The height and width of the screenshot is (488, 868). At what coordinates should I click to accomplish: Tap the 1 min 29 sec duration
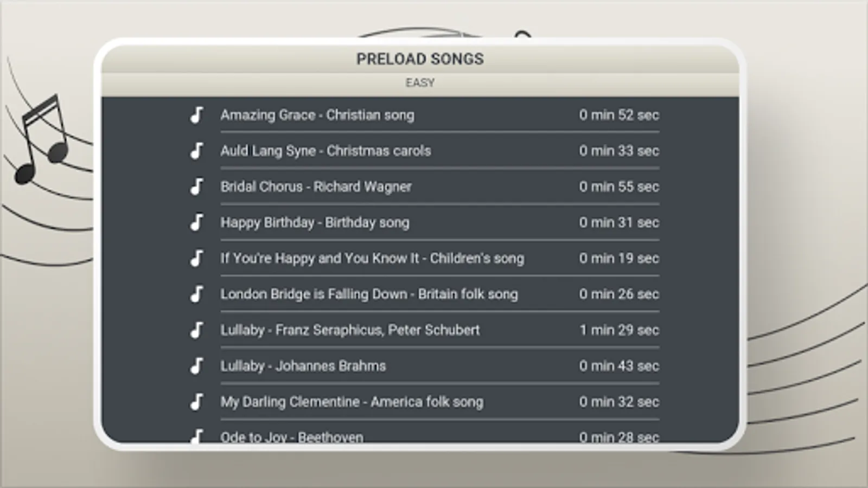pyautogui.click(x=619, y=330)
